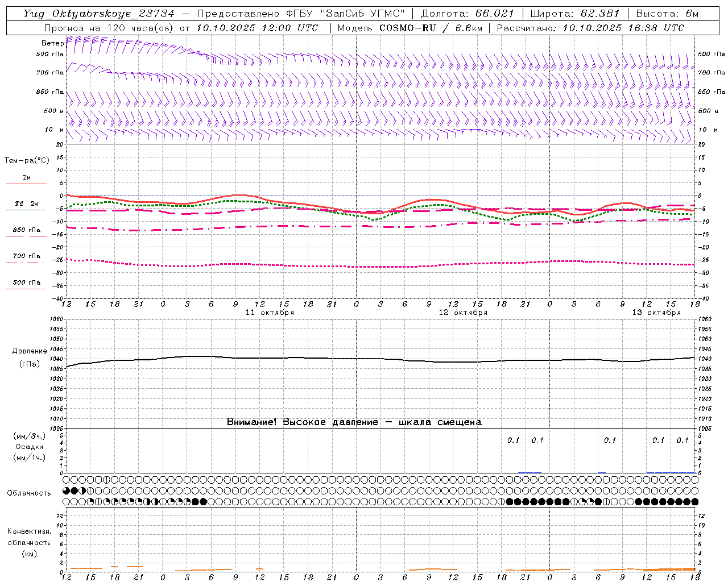Click the Рассчитано: 10.10.2025 16:38 UTC timestamp
Screen dimensions: 728x582
click(x=591, y=28)
